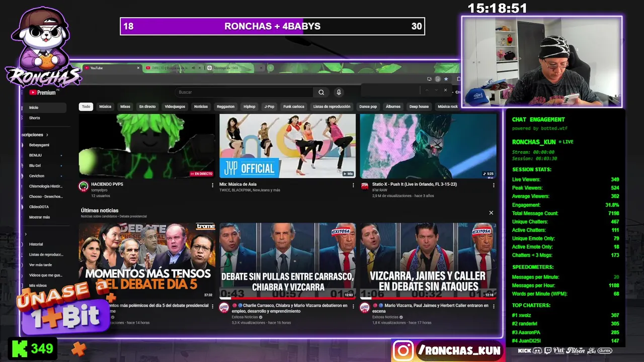The height and width of the screenshot is (362, 644).
Task: Open options menu for Static-X video
Action: pos(494,185)
